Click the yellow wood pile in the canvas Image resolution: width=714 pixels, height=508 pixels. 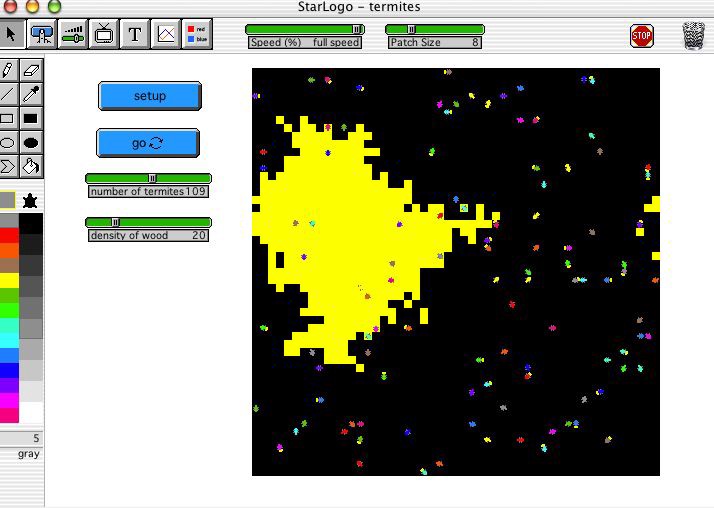tap(350, 240)
